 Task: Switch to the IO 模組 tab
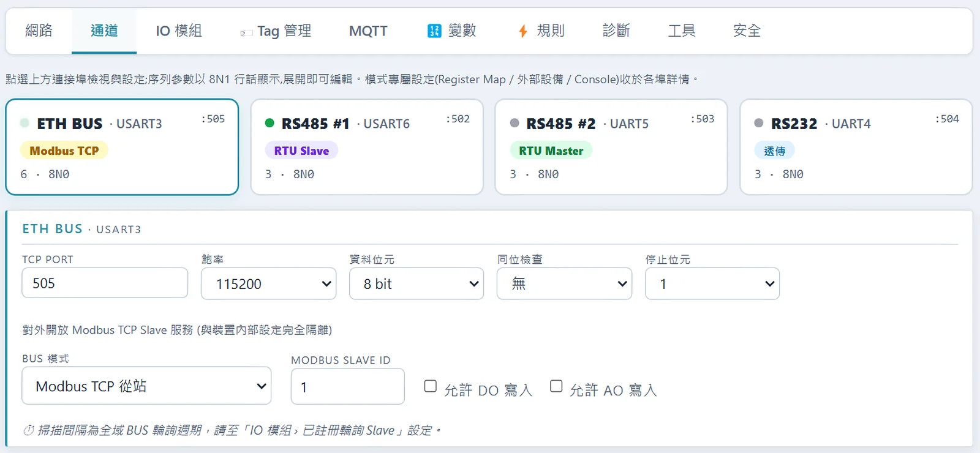[x=179, y=31]
